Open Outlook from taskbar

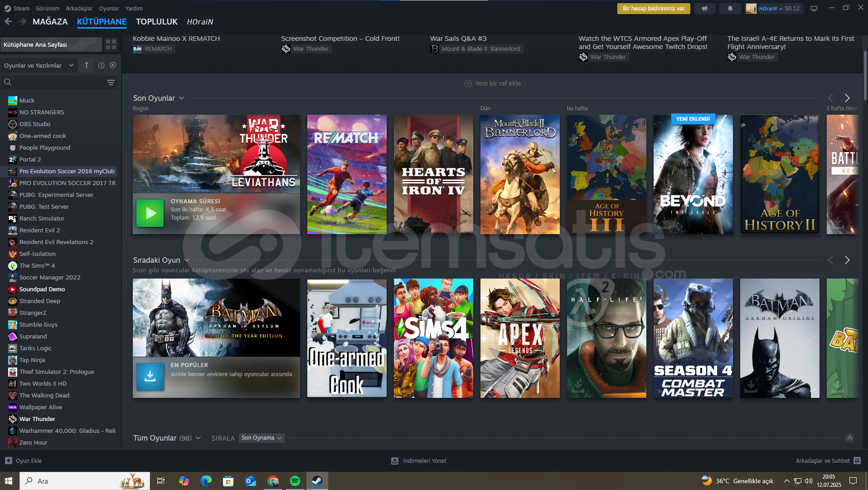point(251,481)
